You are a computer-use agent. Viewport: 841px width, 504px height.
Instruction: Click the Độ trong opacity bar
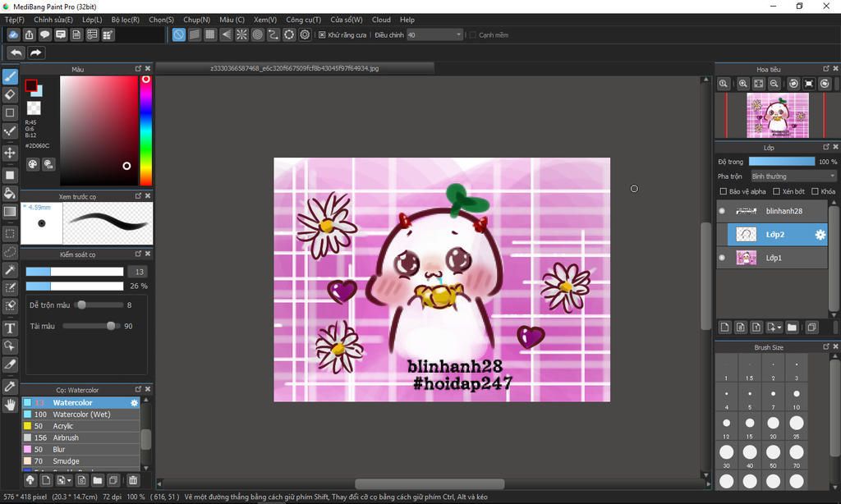click(x=782, y=162)
